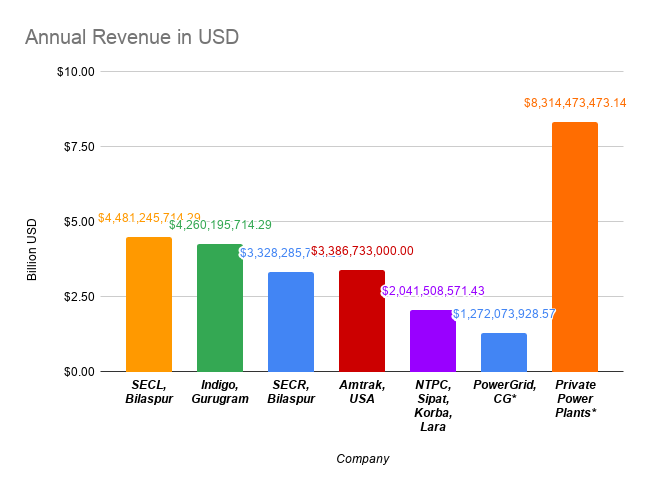Click the 'Indigo, Gurugram' category label
648x490 pixels.
[x=220, y=392]
